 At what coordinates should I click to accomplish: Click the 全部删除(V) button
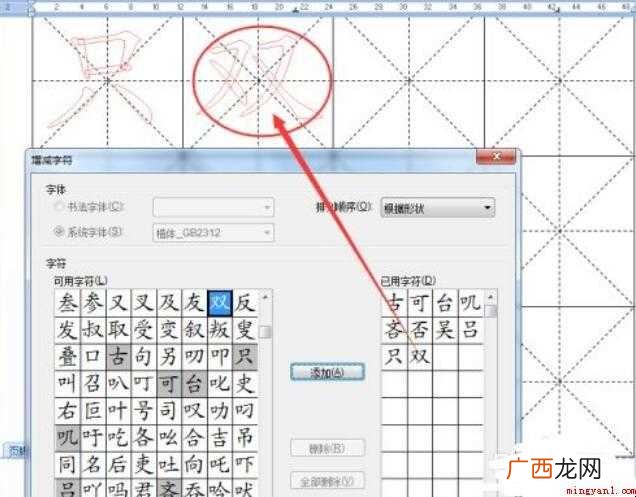(x=327, y=481)
